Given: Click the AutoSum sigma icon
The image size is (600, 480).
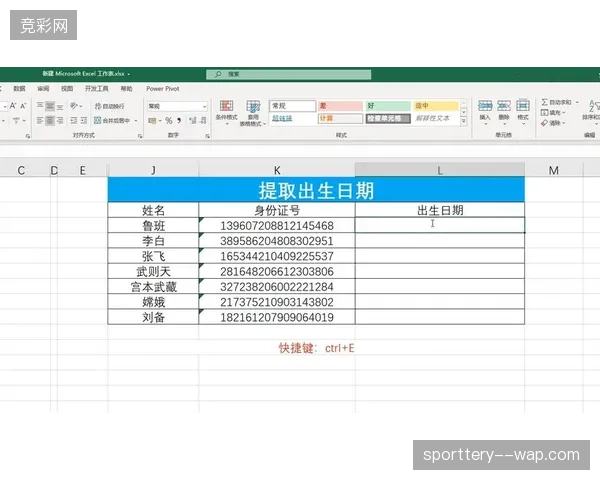Looking at the screenshot, I should coord(545,102).
